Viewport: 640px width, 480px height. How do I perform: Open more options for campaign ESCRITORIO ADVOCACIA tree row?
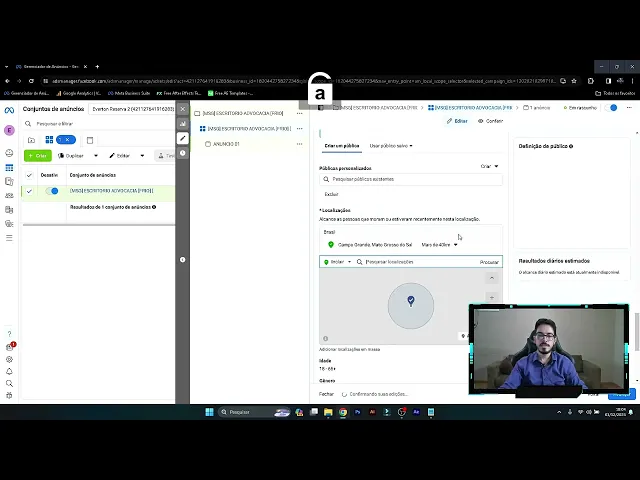coord(300,113)
